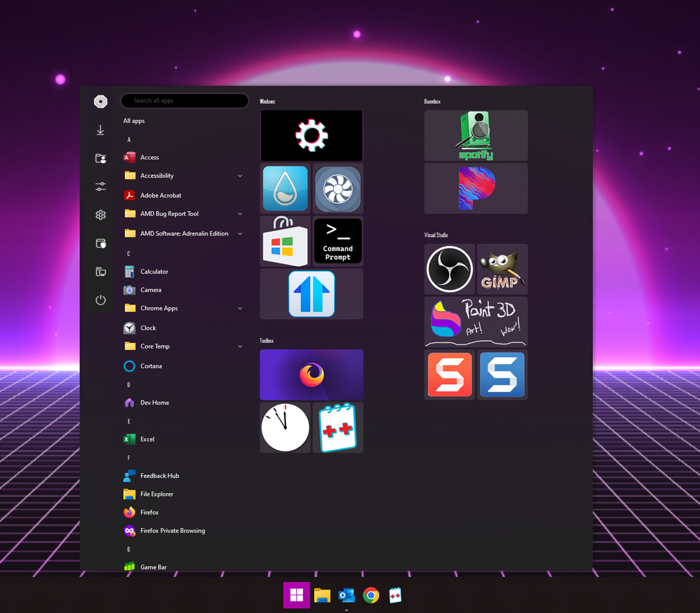Click the user profile icon in sidebar
This screenshot has width=700, height=613.
coord(100,102)
